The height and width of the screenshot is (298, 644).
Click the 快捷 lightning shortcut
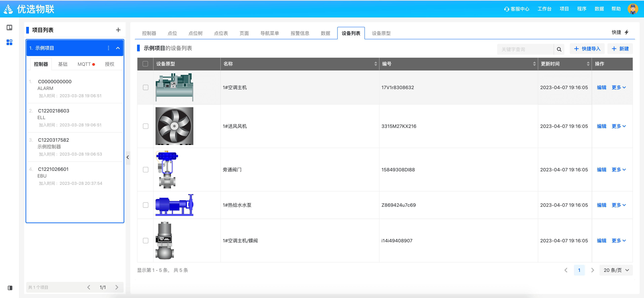pyautogui.click(x=620, y=32)
